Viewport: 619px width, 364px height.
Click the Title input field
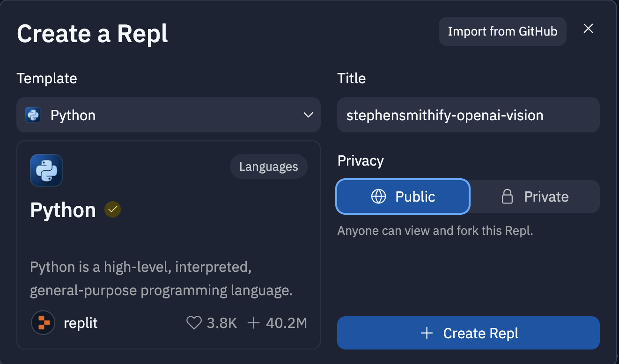pyautogui.click(x=468, y=115)
